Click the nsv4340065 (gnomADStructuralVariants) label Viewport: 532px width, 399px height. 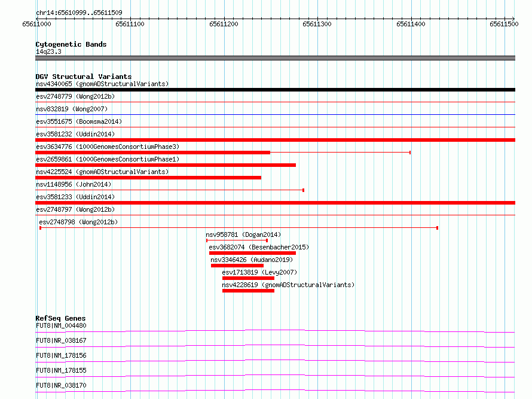[x=102, y=84]
